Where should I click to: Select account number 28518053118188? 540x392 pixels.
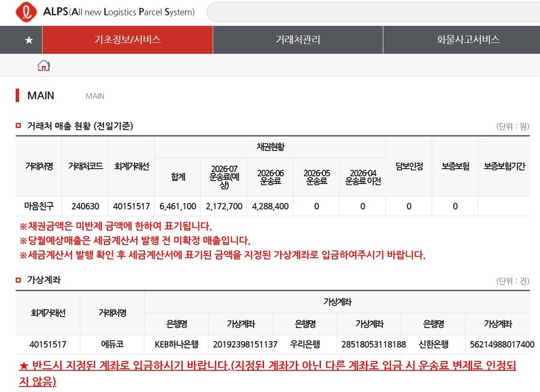pos(374,344)
